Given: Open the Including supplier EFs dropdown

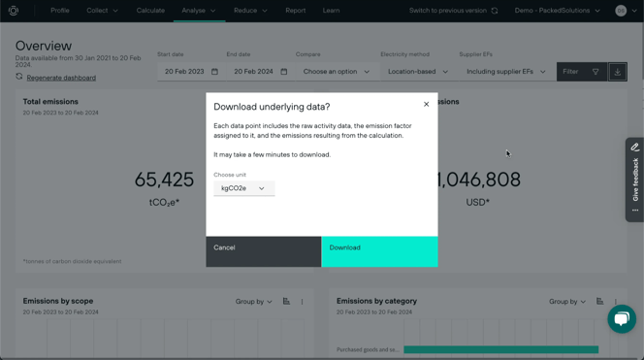Looking at the screenshot, I should [x=506, y=72].
